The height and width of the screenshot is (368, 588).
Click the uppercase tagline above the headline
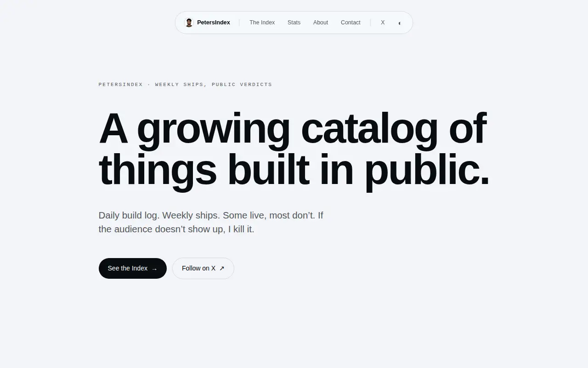[185, 85]
